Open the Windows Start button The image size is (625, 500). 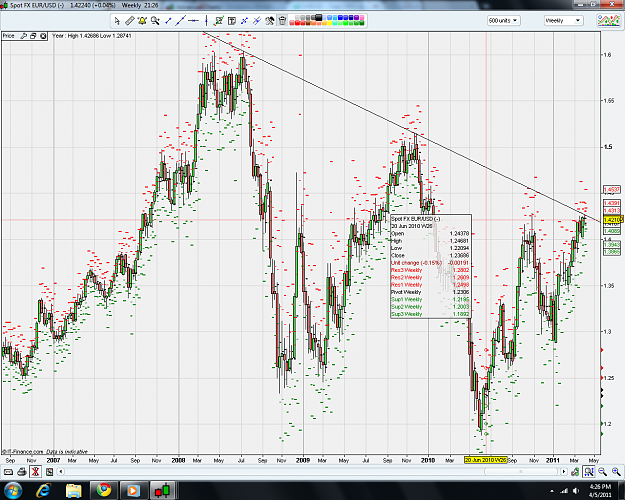coord(13,490)
